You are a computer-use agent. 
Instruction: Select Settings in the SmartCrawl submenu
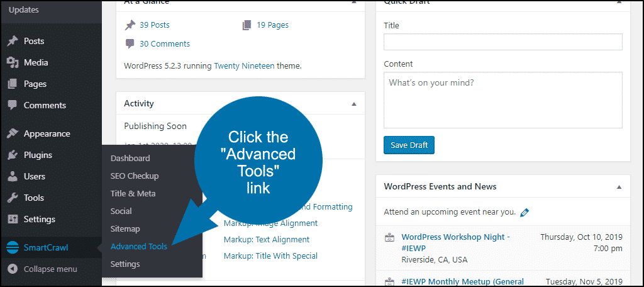[125, 264]
